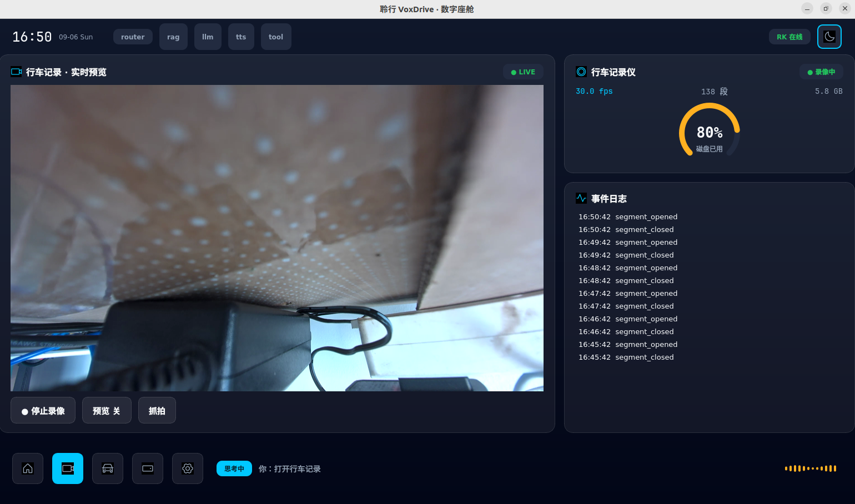Take a snapshot with 抓拍 button

pyautogui.click(x=157, y=411)
